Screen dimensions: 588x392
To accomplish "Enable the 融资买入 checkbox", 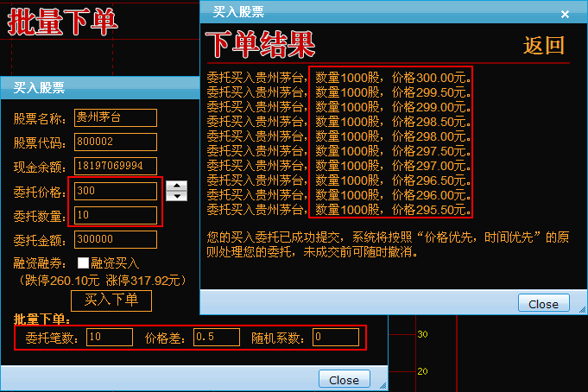I will click(83, 263).
